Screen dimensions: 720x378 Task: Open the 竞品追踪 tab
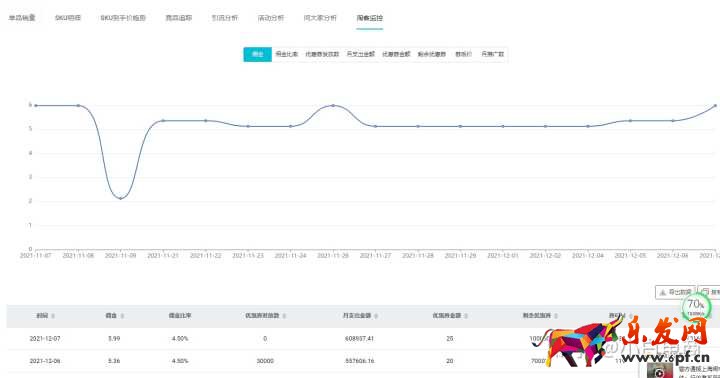pos(179,18)
